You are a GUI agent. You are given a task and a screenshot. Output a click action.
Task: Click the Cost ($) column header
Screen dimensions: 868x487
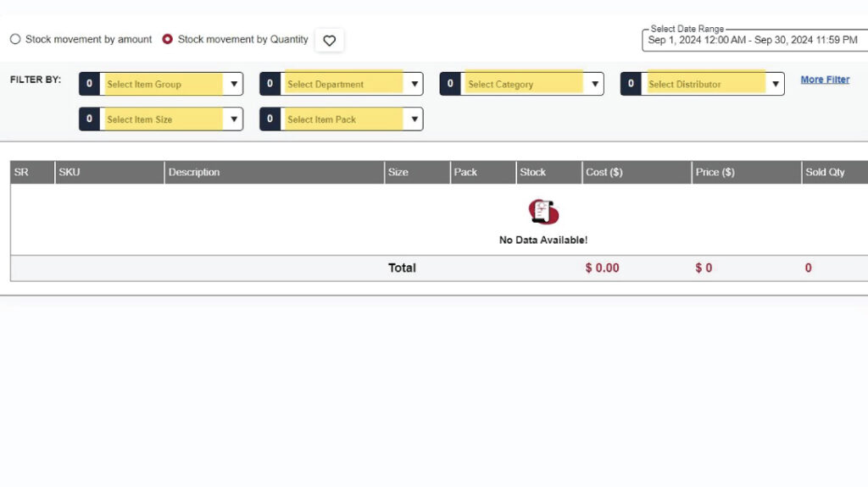(604, 172)
